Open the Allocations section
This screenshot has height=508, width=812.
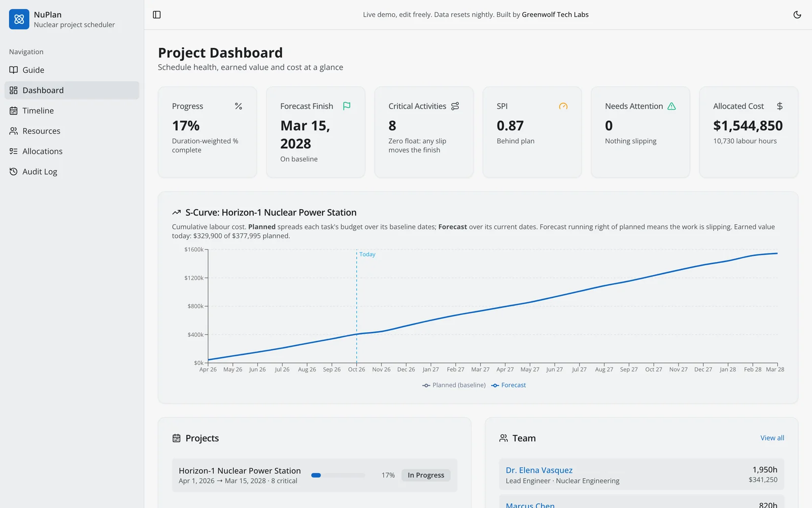click(72, 151)
